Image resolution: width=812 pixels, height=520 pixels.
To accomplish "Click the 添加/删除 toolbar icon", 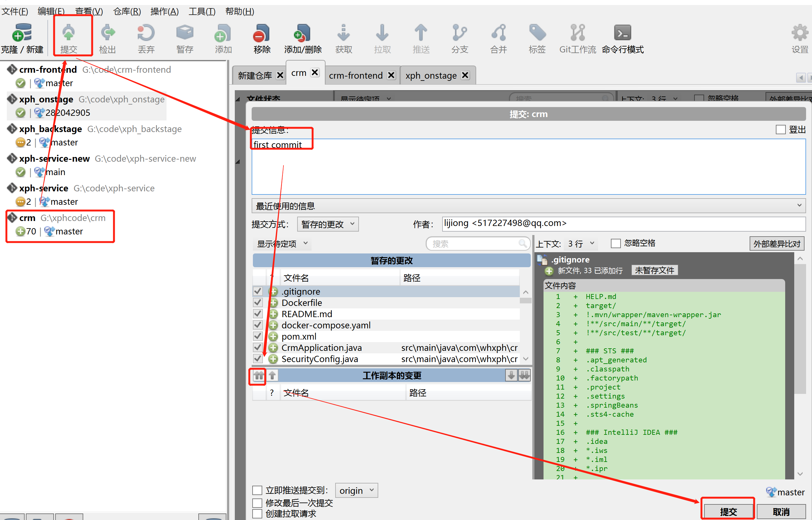I will pyautogui.click(x=302, y=33).
